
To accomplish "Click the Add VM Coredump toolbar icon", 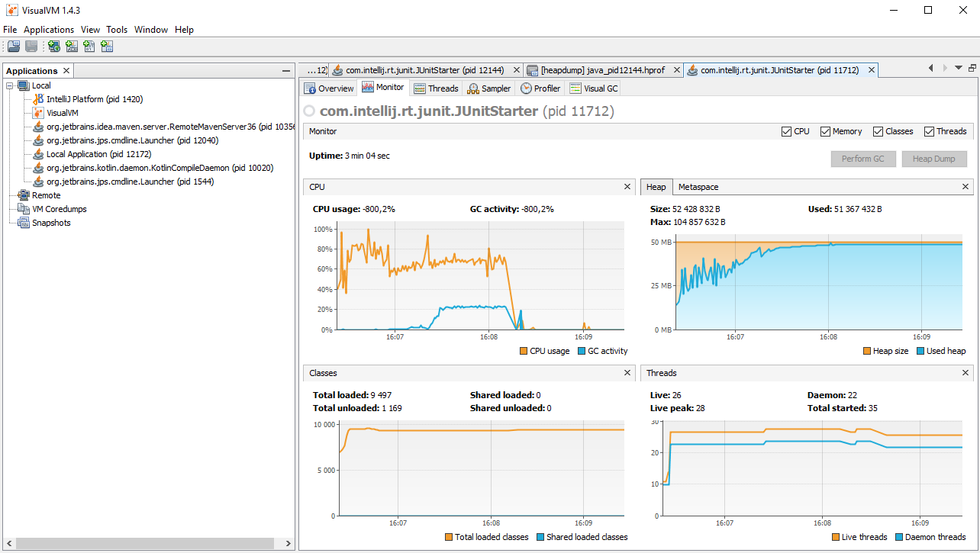I will [89, 47].
